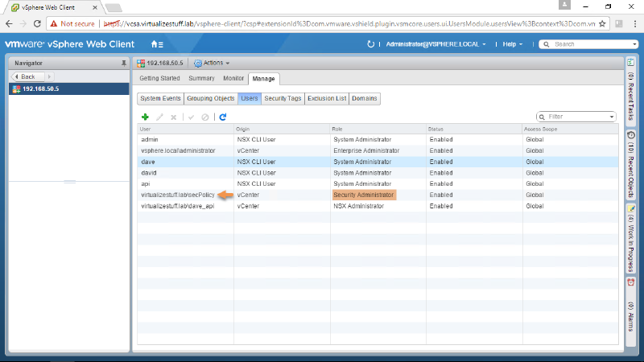Image resolution: width=644 pixels, height=362 pixels.
Task: Open the Grouping Objects sub-tab
Action: tap(211, 98)
